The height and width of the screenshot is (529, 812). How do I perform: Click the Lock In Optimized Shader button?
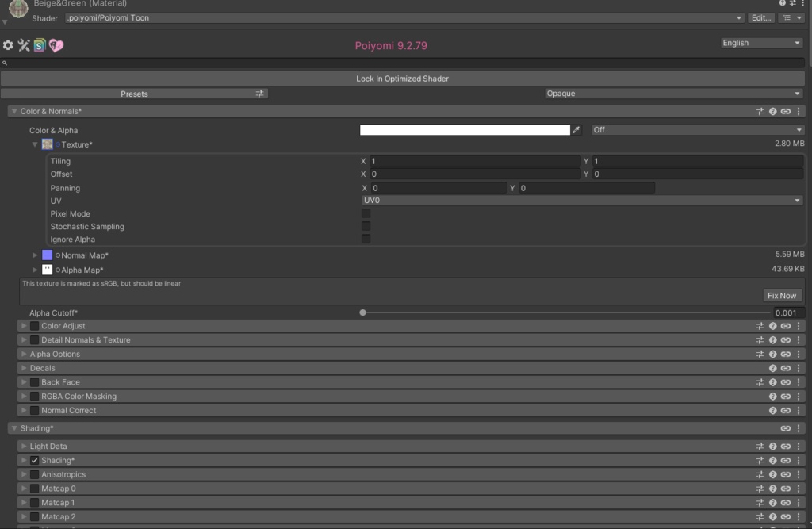tap(402, 79)
